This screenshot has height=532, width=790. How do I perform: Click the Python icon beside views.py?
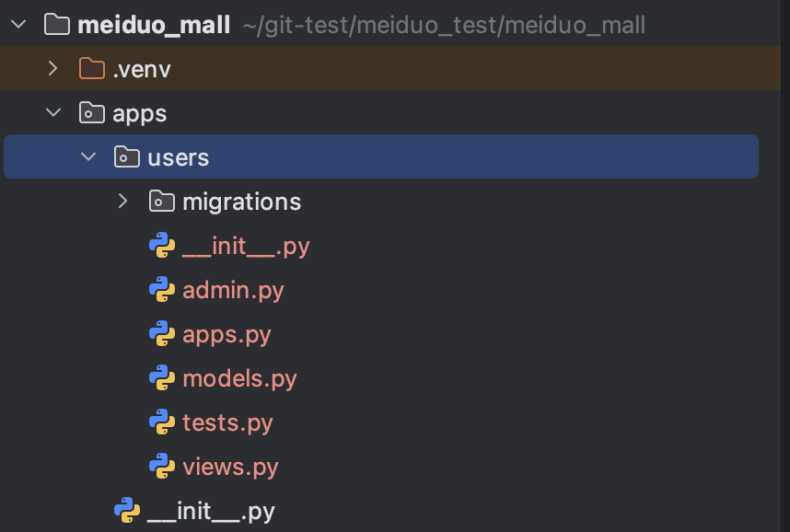(x=162, y=467)
